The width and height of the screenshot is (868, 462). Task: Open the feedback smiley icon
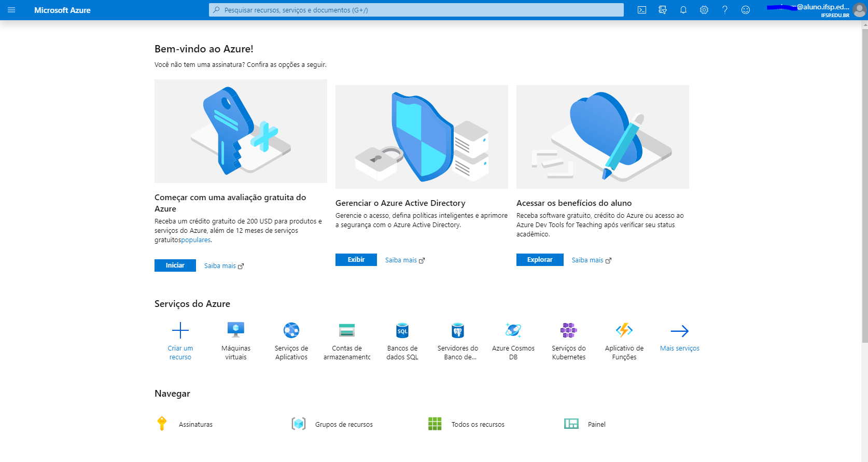point(746,10)
